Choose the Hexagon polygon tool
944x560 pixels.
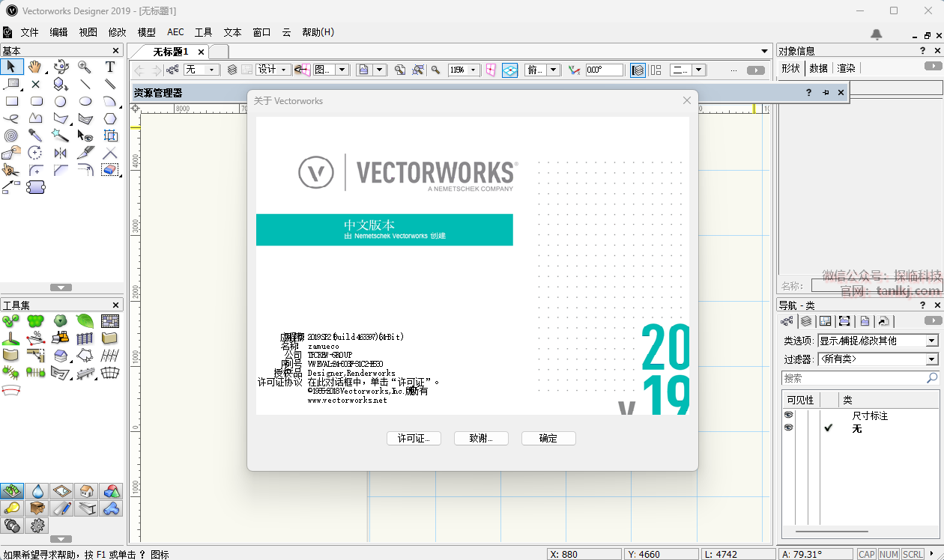110,118
